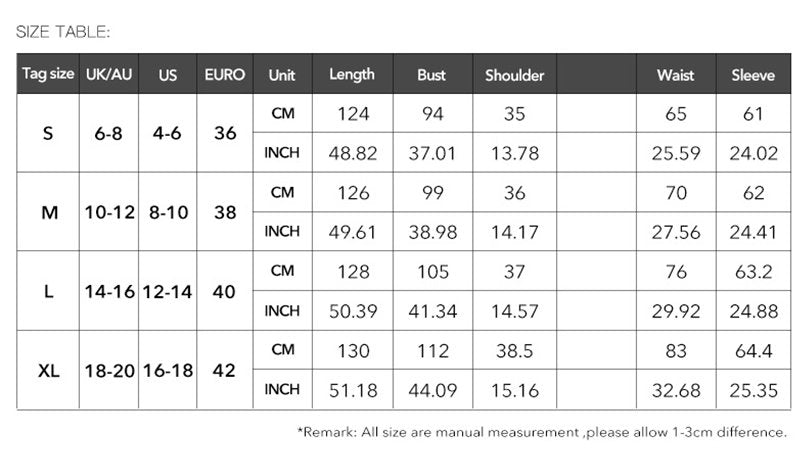Select the XL tag size cell
Screen dimensions: 800x450
[48, 370]
